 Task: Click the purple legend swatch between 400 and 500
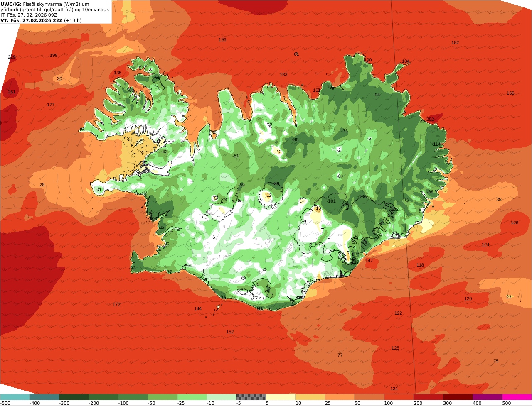(x=487, y=397)
